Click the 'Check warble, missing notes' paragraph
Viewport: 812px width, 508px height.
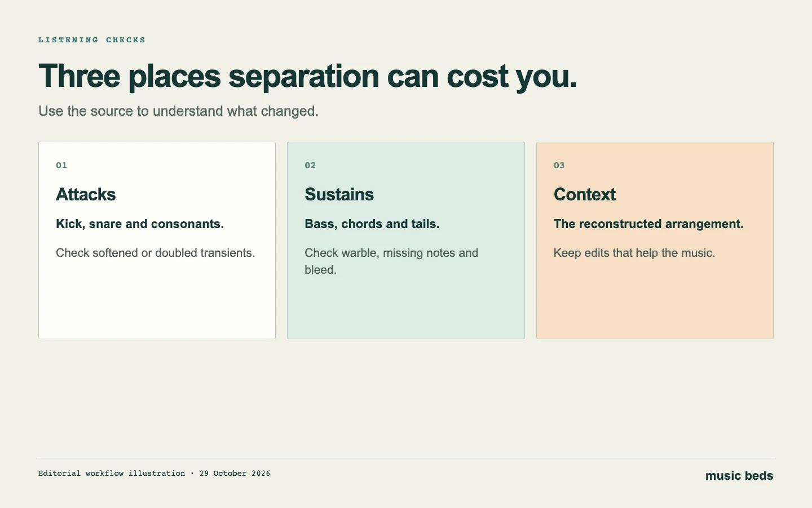click(391, 261)
